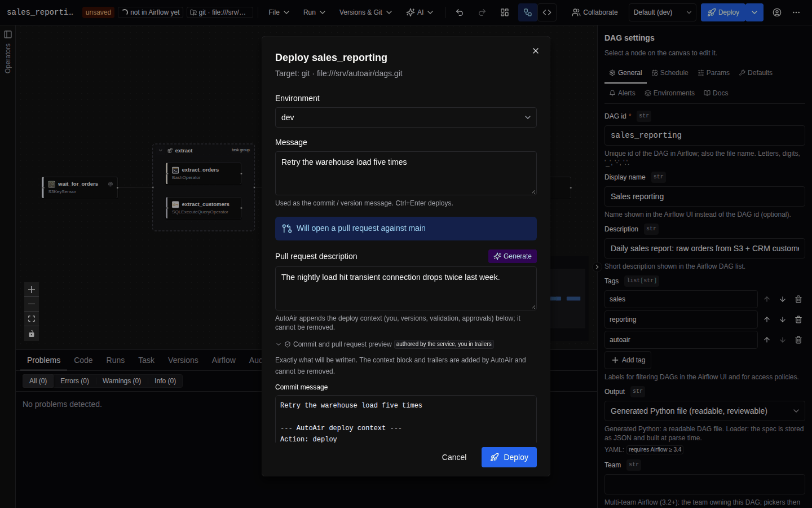Select the General settings tab
This screenshot has width=812, height=508.
point(625,73)
